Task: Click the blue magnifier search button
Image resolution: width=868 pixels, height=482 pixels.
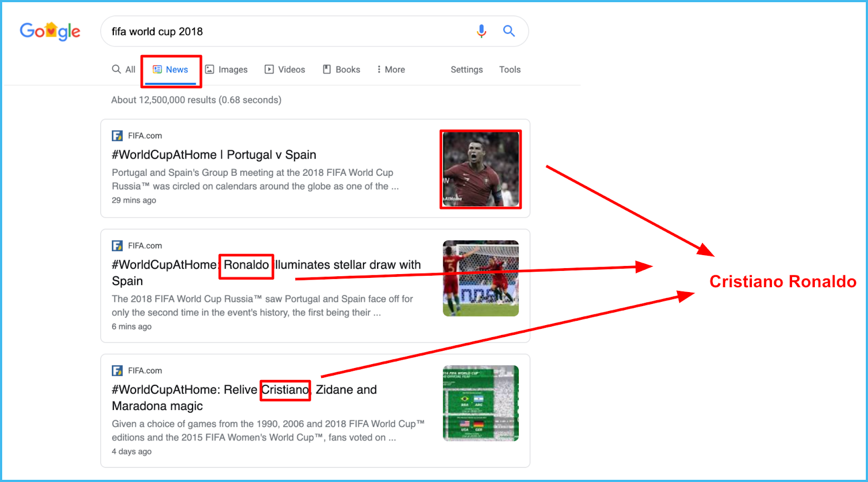Action: [509, 31]
